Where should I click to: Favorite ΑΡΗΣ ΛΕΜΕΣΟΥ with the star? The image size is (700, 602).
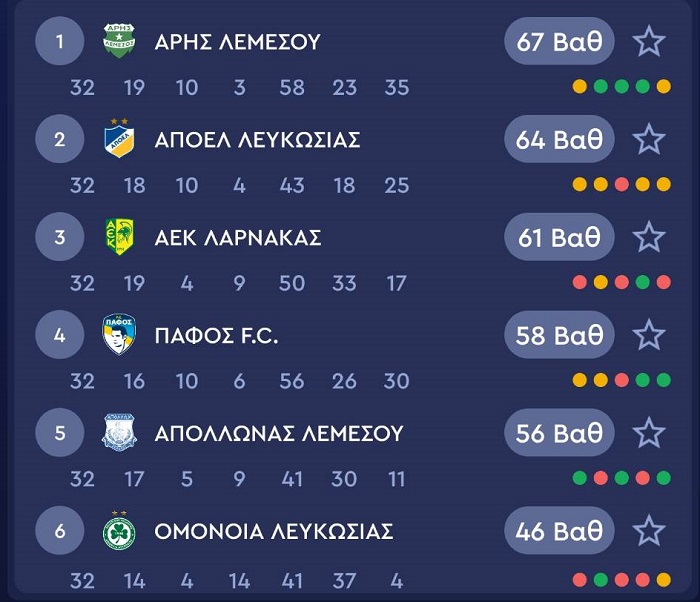(x=650, y=42)
